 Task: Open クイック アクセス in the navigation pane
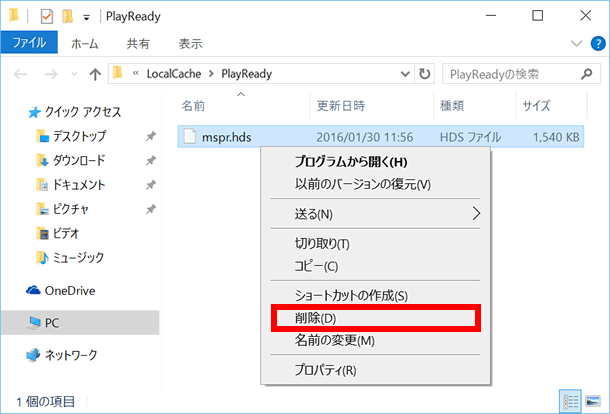pyautogui.click(x=74, y=112)
